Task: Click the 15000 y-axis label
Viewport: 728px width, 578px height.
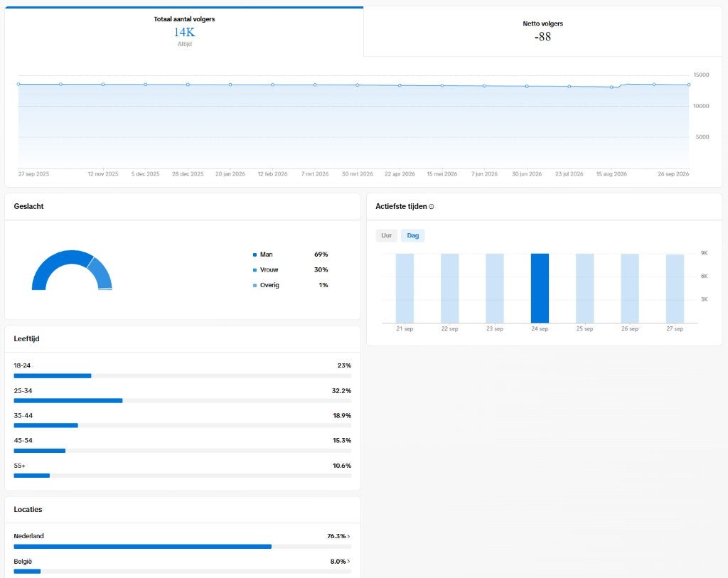Action: click(701, 75)
